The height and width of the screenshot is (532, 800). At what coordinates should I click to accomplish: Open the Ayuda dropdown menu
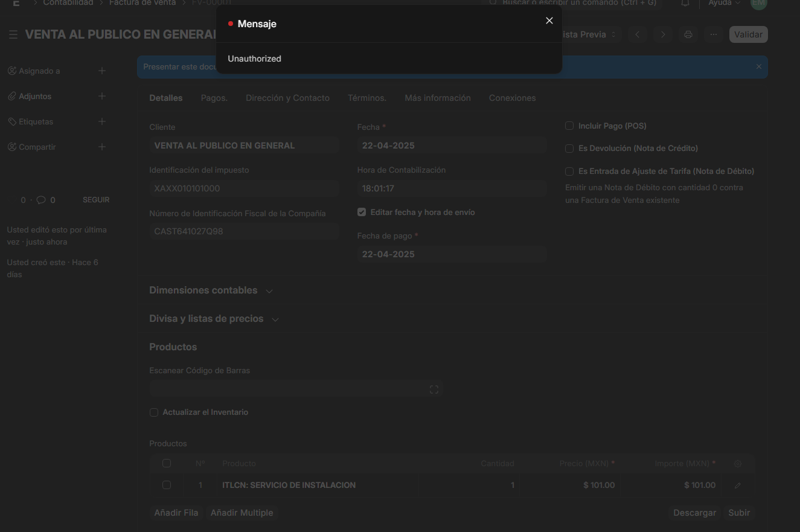click(x=724, y=3)
